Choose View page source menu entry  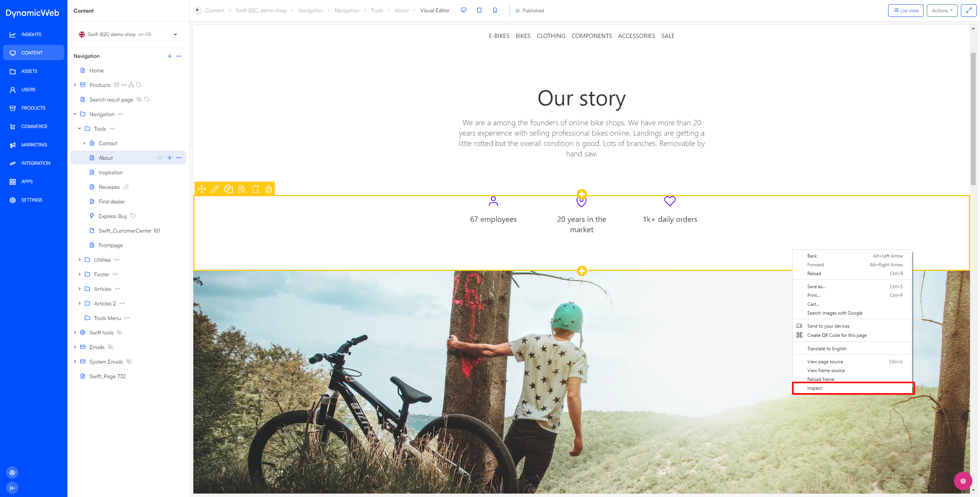coord(825,362)
